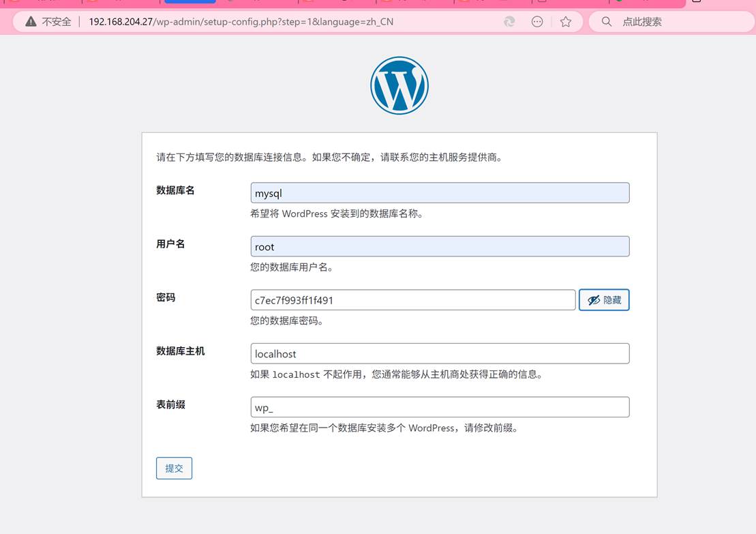This screenshot has width=756, height=534.
Task: Click the intro text 请在下方填写您的数据库连接信息
Action: coord(329,157)
